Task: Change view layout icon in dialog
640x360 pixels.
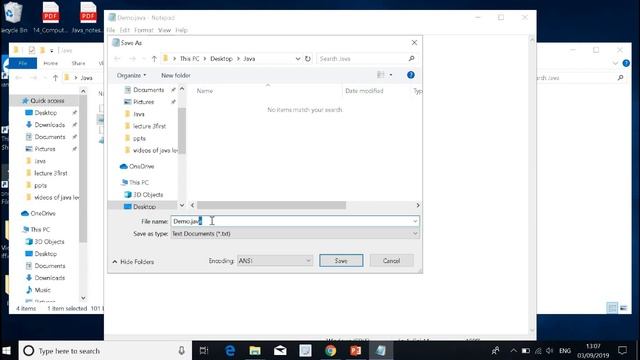Action: (x=380, y=75)
